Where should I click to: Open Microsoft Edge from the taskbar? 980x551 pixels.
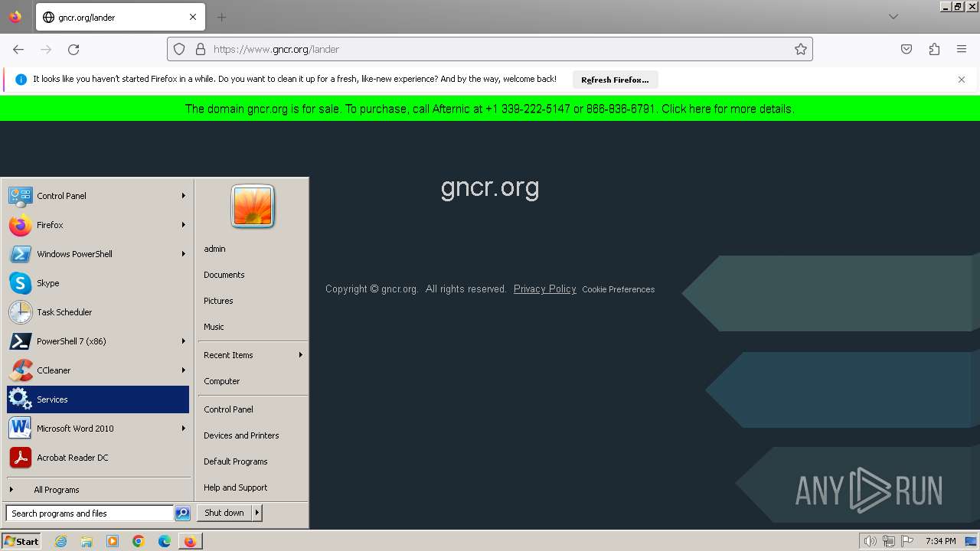point(165,541)
